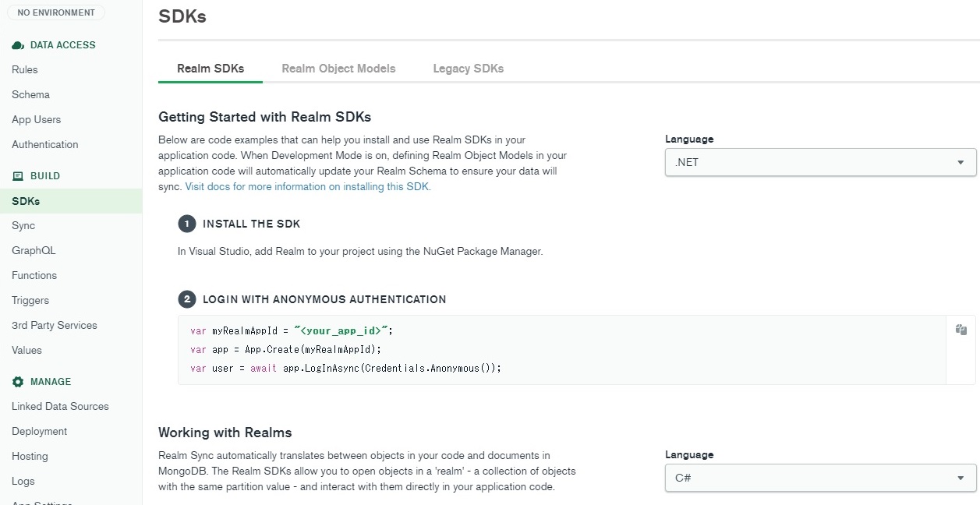Click the No Environment badge

(x=56, y=12)
